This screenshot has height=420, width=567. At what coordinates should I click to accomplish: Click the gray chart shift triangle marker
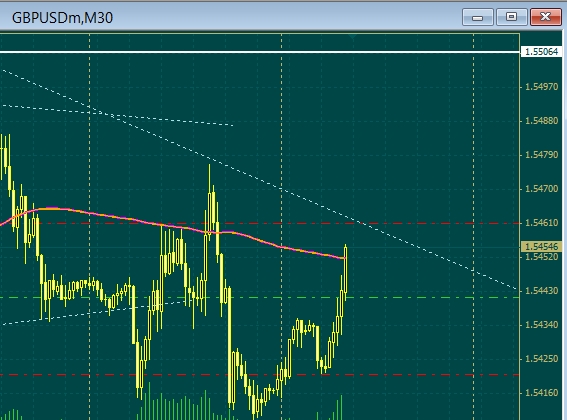click(353, 36)
